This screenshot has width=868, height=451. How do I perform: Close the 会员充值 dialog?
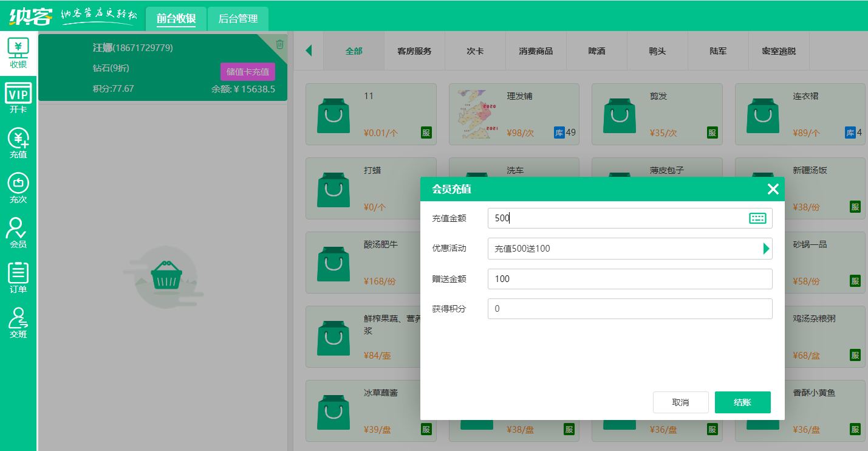coord(773,189)
